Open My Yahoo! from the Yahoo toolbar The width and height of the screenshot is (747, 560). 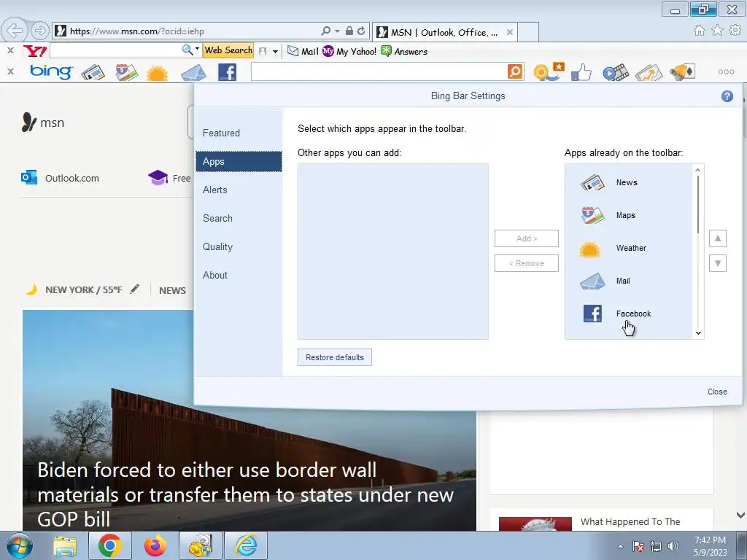[349, 52]
